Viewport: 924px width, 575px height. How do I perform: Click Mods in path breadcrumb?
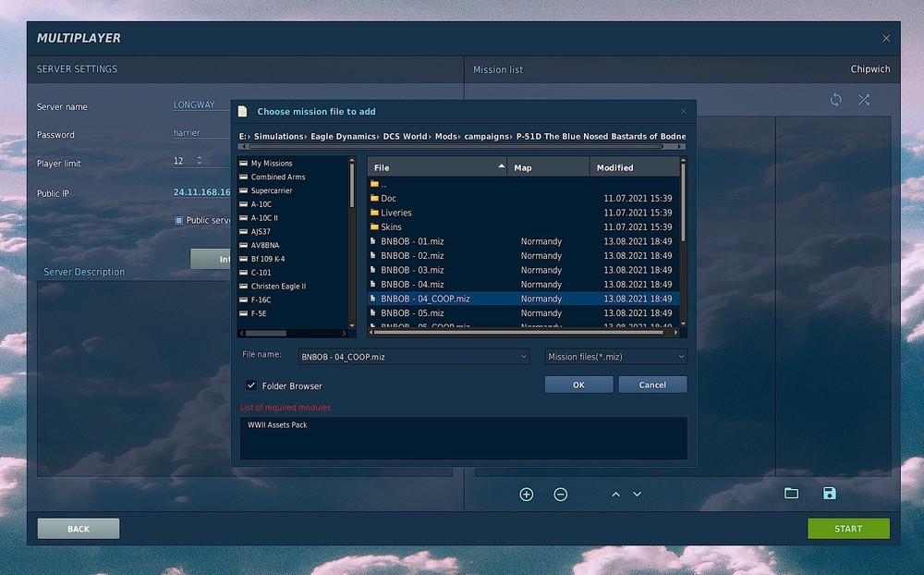[445, 136]
